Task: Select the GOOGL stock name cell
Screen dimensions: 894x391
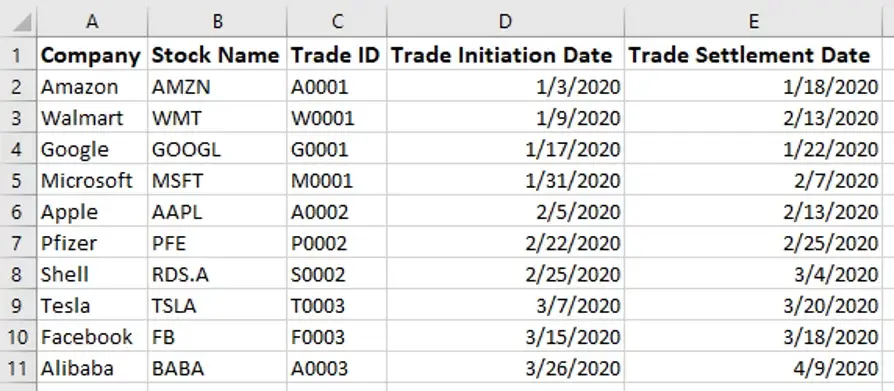Action: pyautogui.click(x=217, y=149)
